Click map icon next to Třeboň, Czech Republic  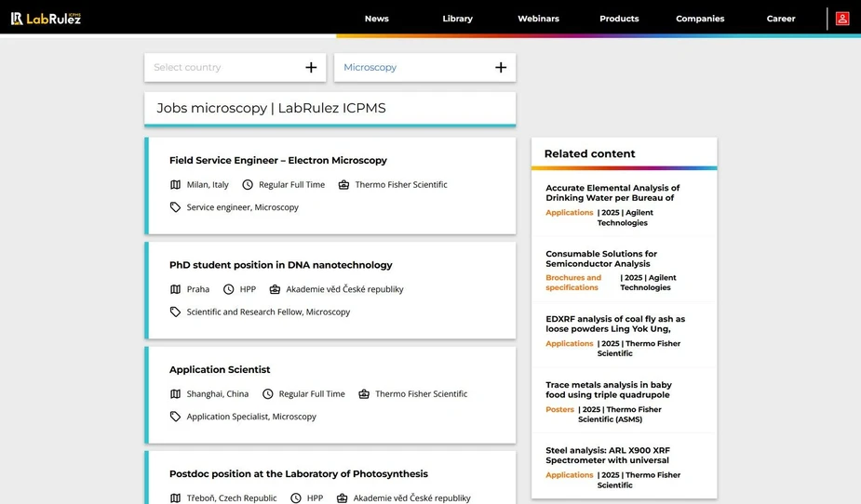click(175, 498)
